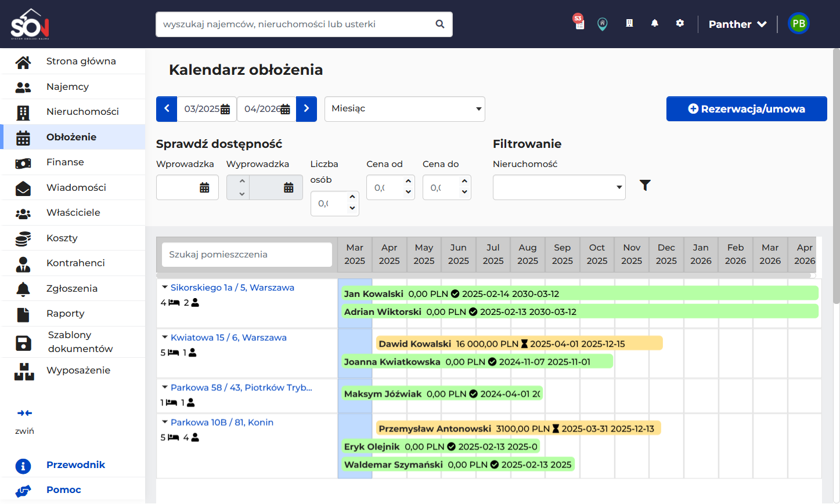Open the Panther account dropdown
The image size is (840, 504).
click(x=737, y=24)
